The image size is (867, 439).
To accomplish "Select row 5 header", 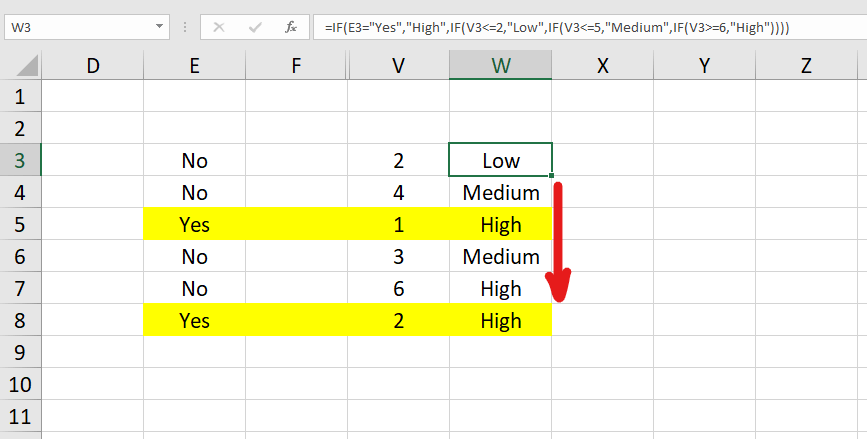I will [20, 224].
